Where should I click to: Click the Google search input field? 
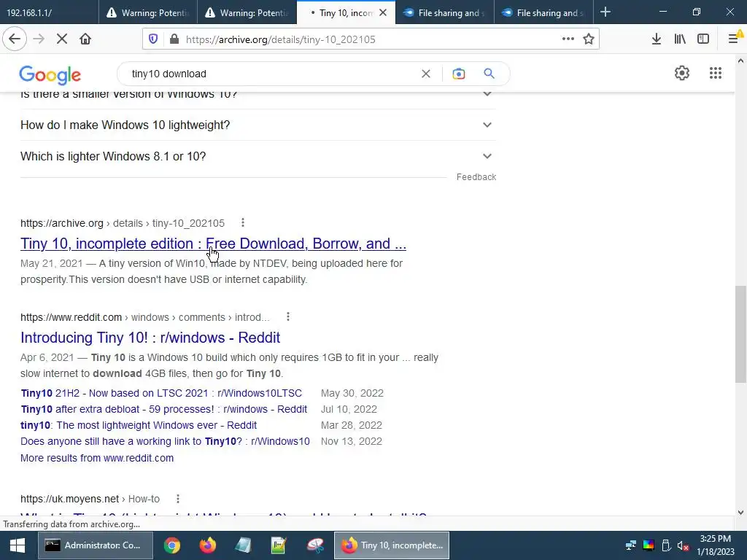271,74
